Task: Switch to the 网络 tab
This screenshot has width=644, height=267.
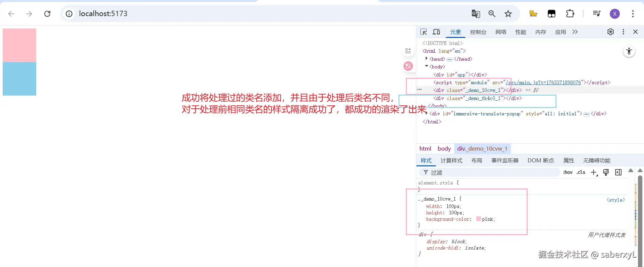Action: (x=501, y=32)
